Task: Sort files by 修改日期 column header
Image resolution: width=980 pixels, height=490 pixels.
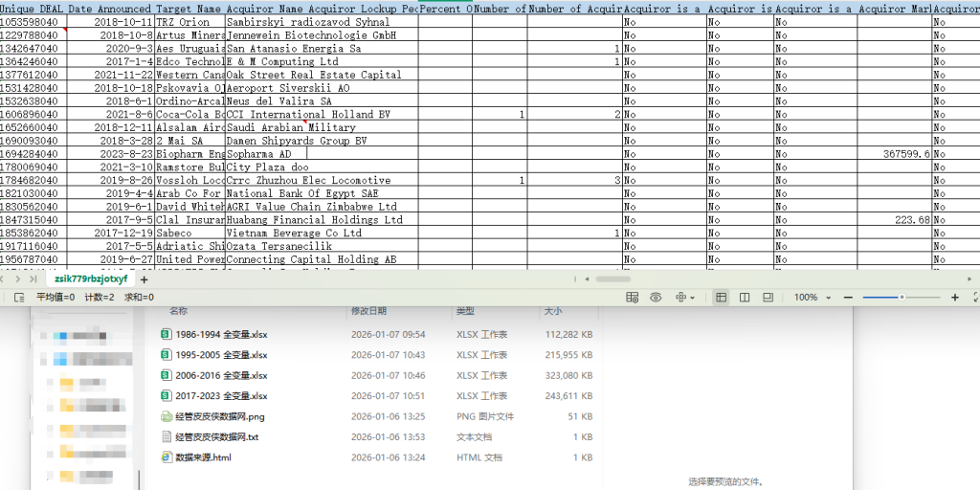Action: pyautogui.click(x=368, y=311)
